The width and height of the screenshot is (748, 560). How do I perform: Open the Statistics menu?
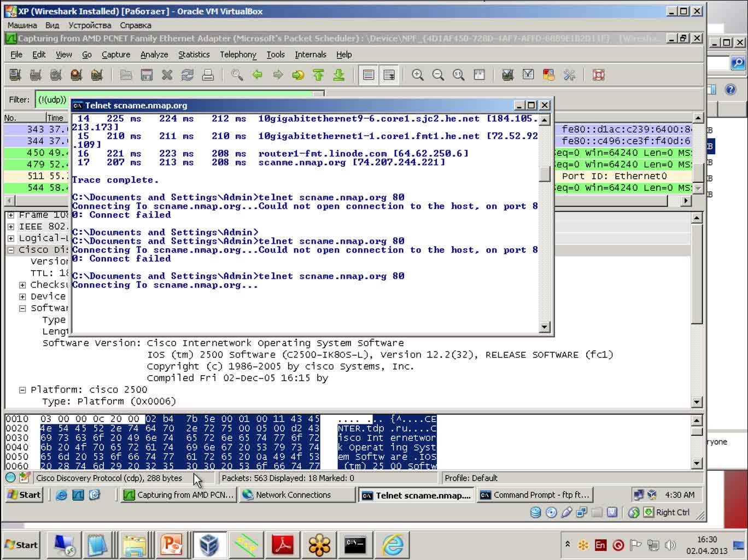click(x=194, y=54)
